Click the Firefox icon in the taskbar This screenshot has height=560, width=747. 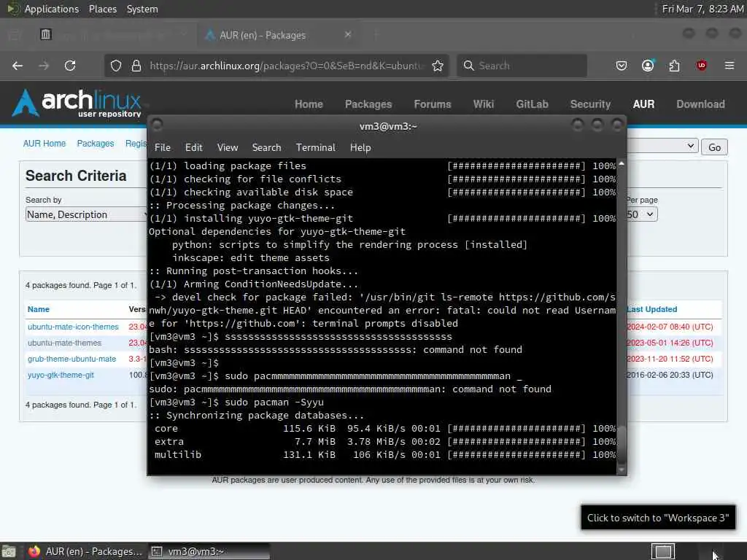pos(34,551)
